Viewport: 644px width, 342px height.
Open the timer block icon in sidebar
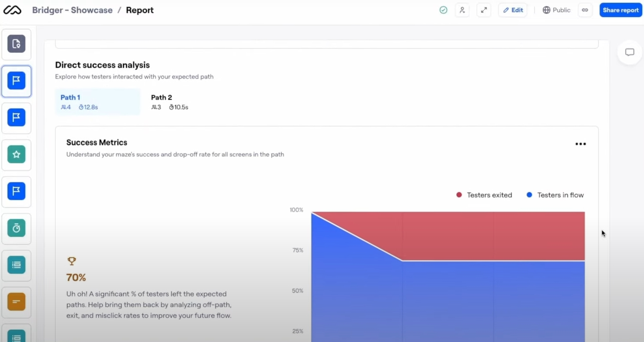click(x=16, y=229)
